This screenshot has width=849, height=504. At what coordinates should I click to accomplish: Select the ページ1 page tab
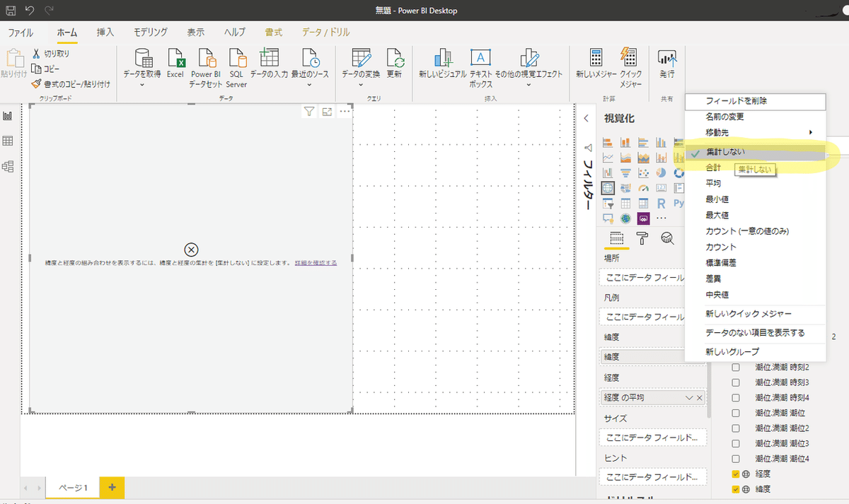(x=73, y=487)
